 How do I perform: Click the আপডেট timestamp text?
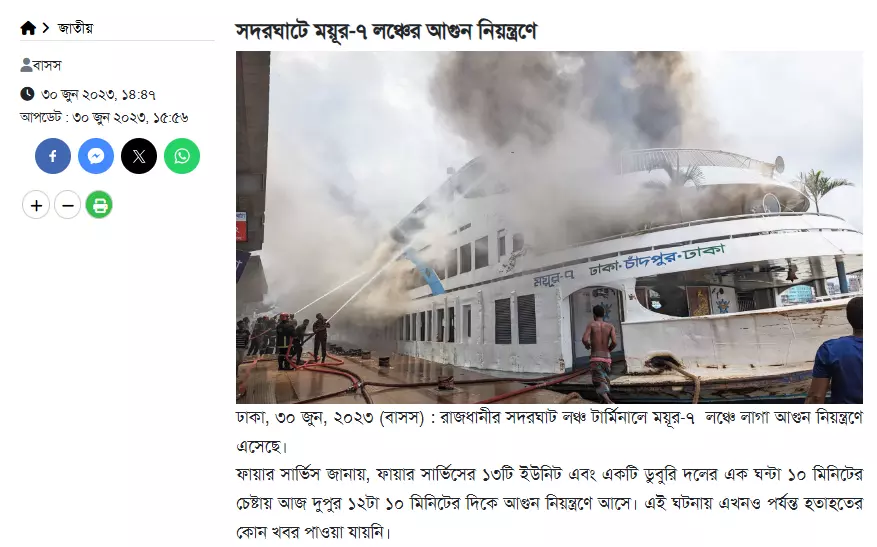coord(104,117)
